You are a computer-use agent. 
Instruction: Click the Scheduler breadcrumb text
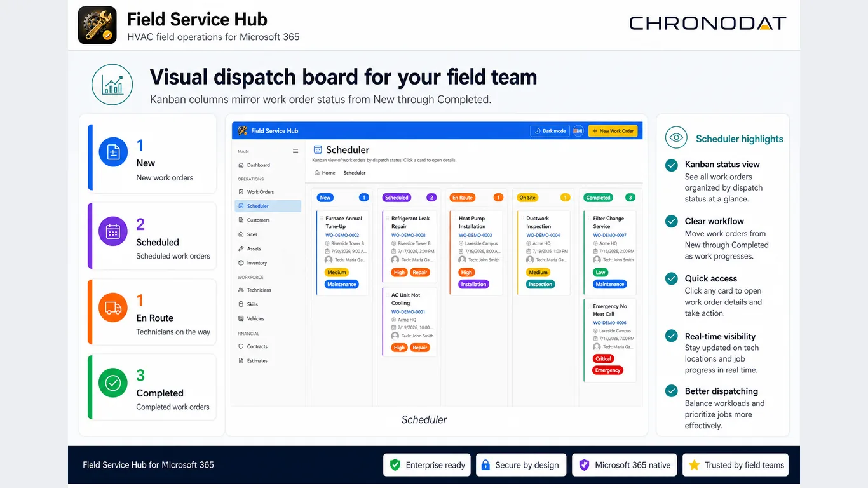[355, 173]
